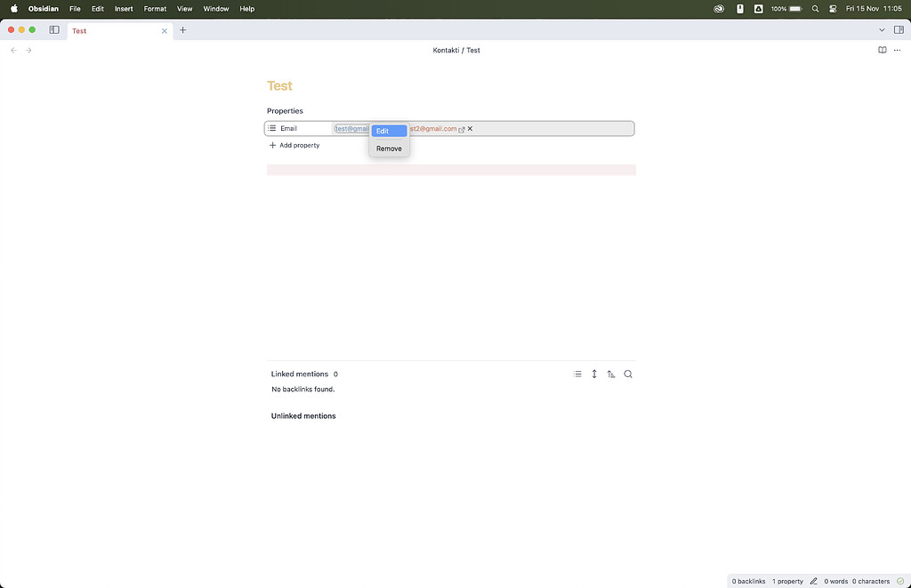Switch to the Test tab
Image resolution: width=911 pixels, height=588 pixels.
(79, 30)
